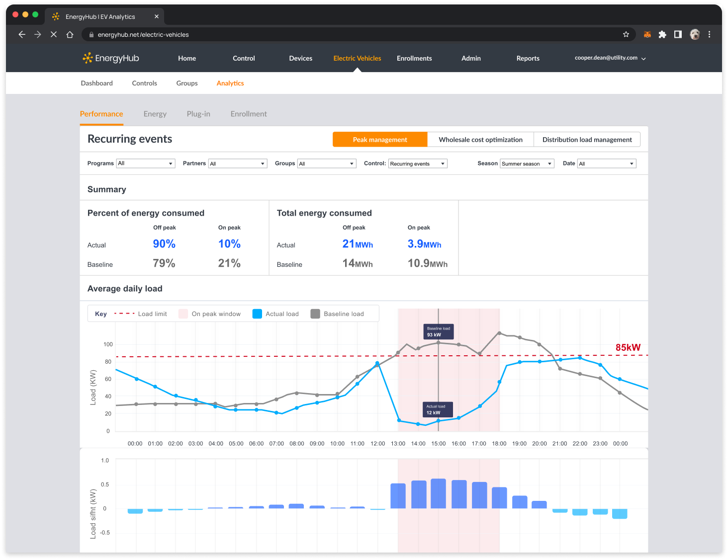Go to the Dashboard sub-page
The width and height of the screenshot is (728, 560).
[97, 83]
